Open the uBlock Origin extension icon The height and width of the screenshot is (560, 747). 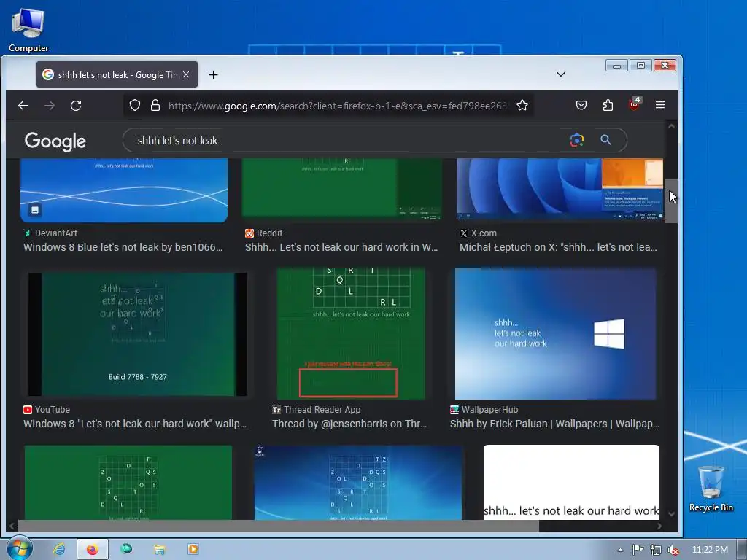click(634, 104)
